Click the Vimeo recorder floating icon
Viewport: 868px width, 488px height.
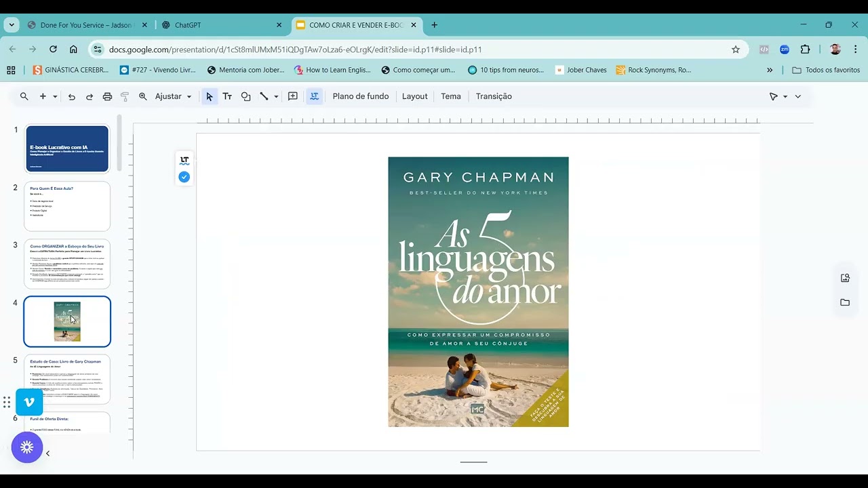(29, 402)
